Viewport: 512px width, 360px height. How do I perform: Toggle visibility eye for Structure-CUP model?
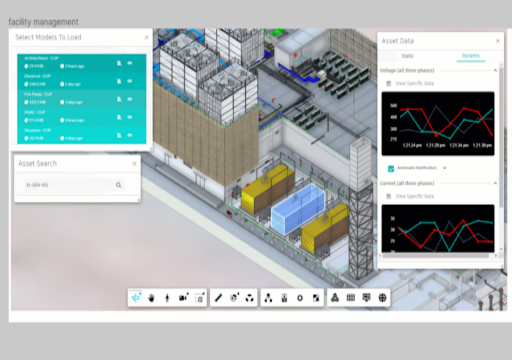pos(130,135)
